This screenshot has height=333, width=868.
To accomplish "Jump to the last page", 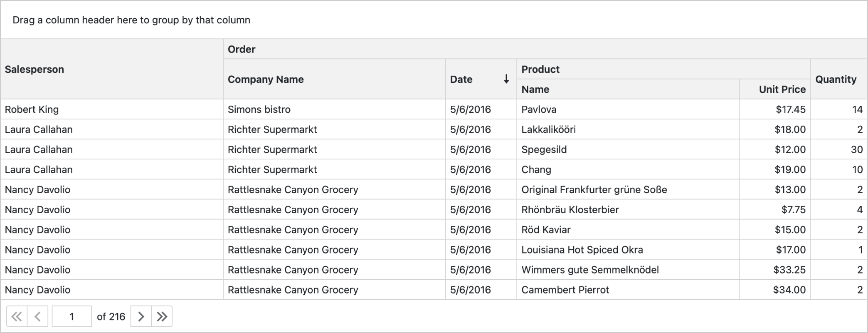I will click(162, 317).
